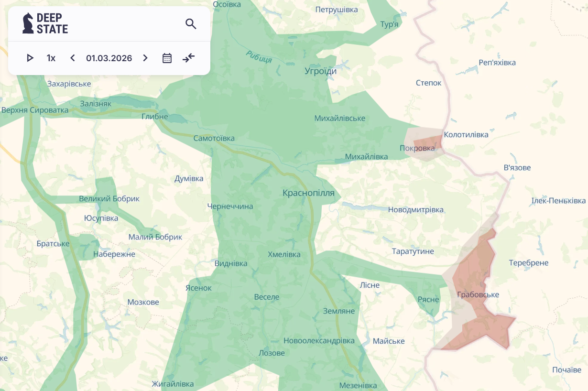
Task: Select the Мезенівка label
Action: (358, 385)
